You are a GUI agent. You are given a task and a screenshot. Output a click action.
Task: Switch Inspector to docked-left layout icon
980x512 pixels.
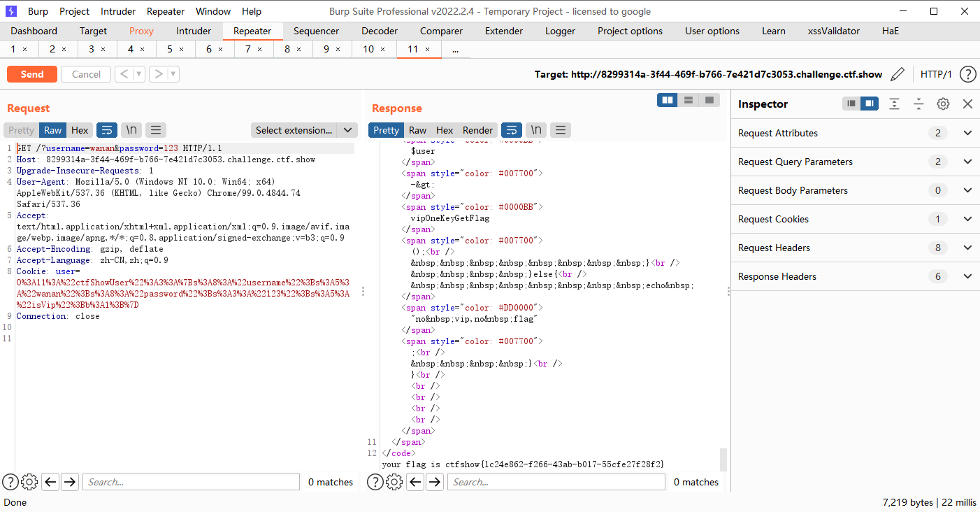click(851, 104)
